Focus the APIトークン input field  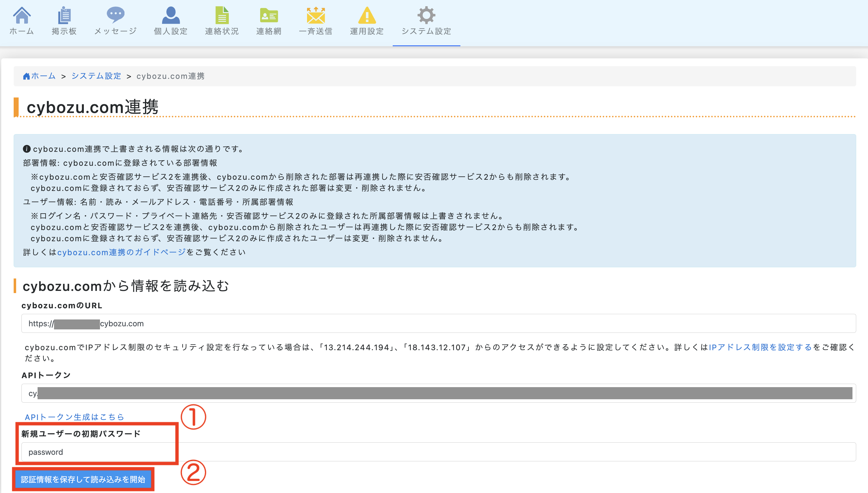pos(439,393)
